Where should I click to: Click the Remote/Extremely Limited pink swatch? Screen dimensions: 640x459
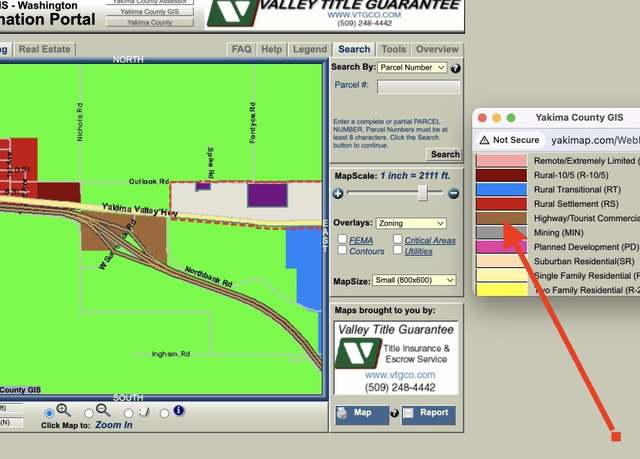[x=501, y=160]
